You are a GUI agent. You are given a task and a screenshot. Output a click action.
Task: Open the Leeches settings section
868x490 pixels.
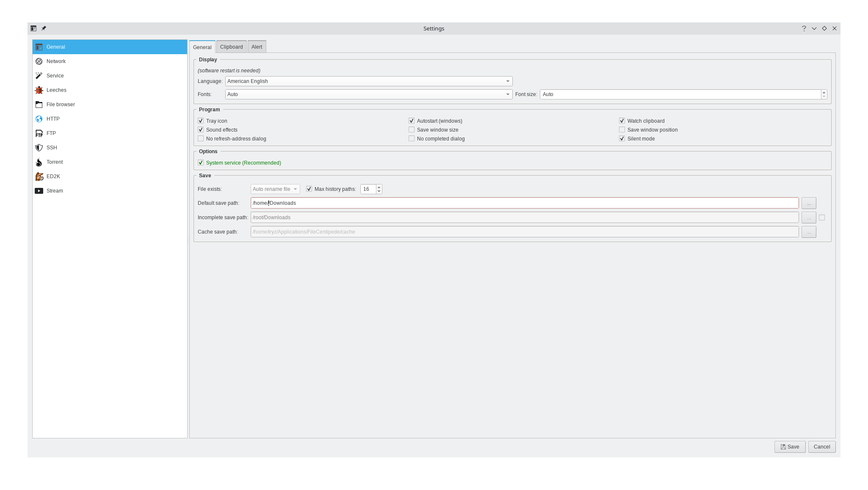55,90
